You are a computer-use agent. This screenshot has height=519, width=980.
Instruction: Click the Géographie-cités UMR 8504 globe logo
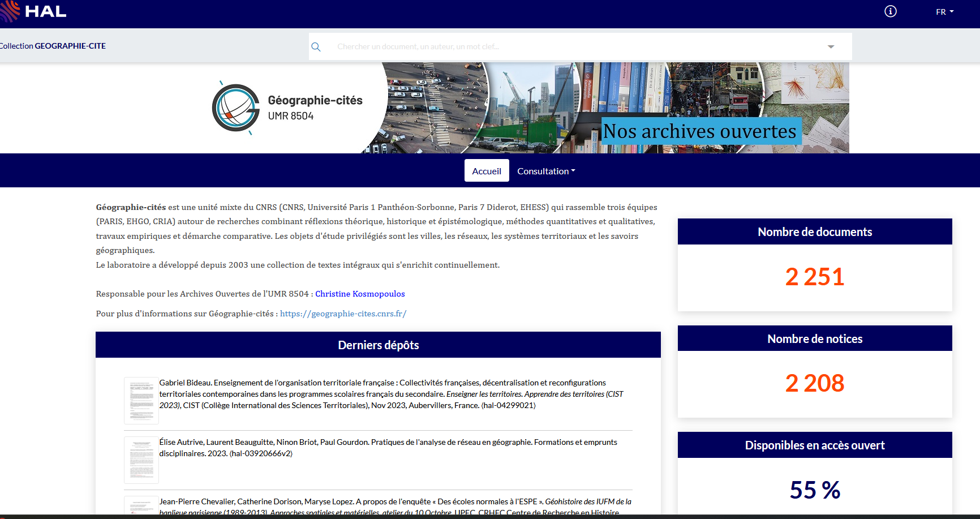pyautogui.click(x=236, y=108)
